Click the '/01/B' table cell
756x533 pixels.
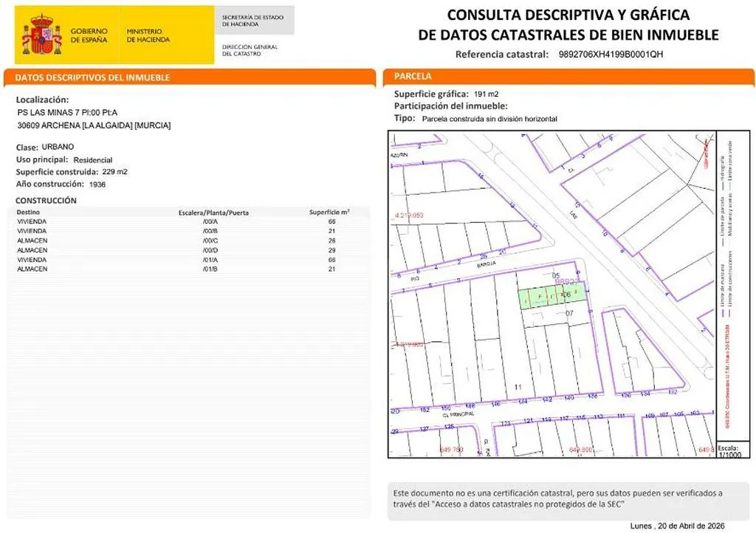[x=210, y=269]
